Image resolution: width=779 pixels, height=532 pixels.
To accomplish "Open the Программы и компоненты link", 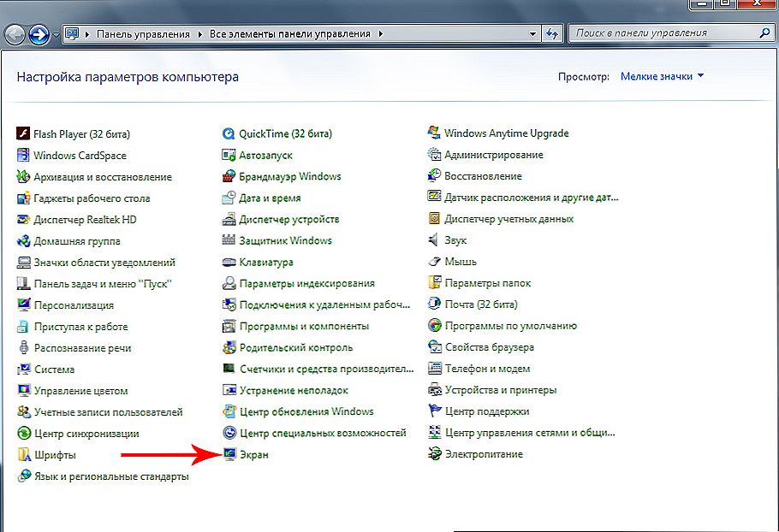I will (304, 327).
